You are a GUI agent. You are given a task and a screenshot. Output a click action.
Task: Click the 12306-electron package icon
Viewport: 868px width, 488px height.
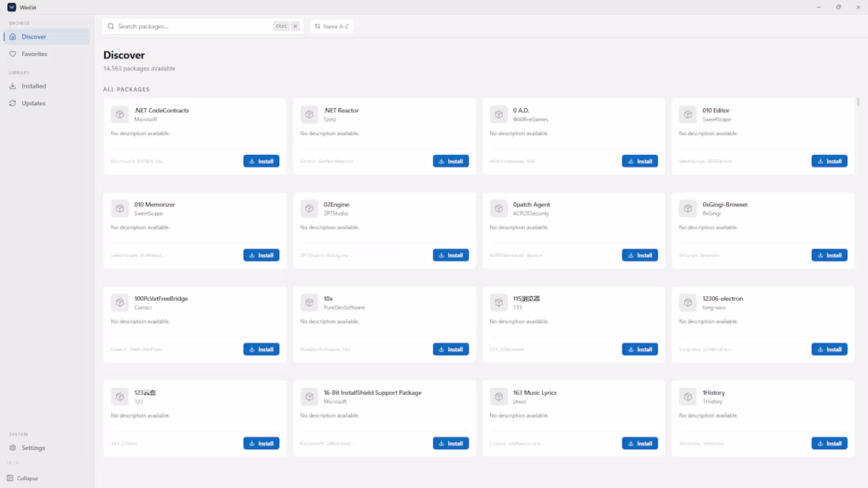[688, 303]
